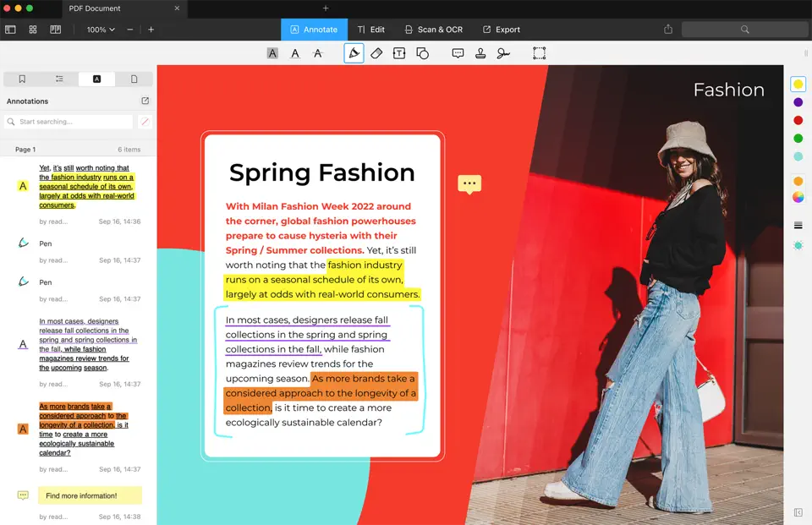Screen dimensions: 812x525
Task: Open the 100% zoom level dropdown
Action: (101, 30)
